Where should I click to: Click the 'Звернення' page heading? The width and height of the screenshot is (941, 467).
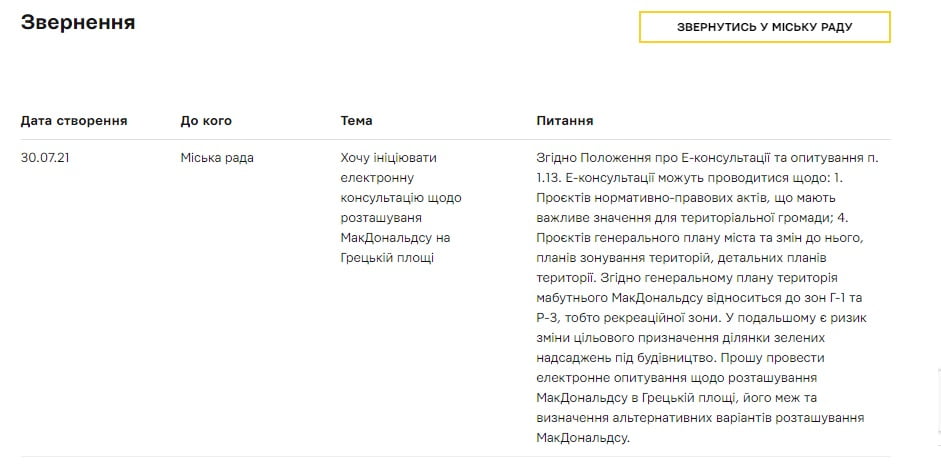click(x=78, y=23)
